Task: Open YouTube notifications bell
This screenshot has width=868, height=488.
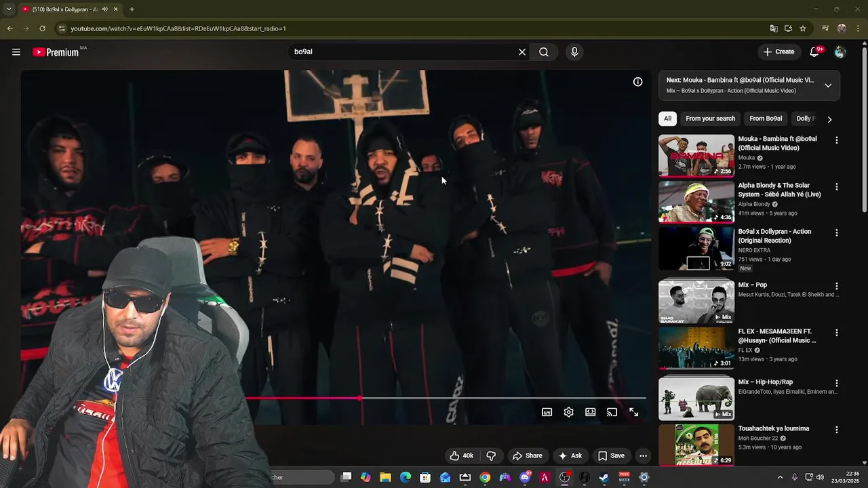Action: click(x=815, y=52)
